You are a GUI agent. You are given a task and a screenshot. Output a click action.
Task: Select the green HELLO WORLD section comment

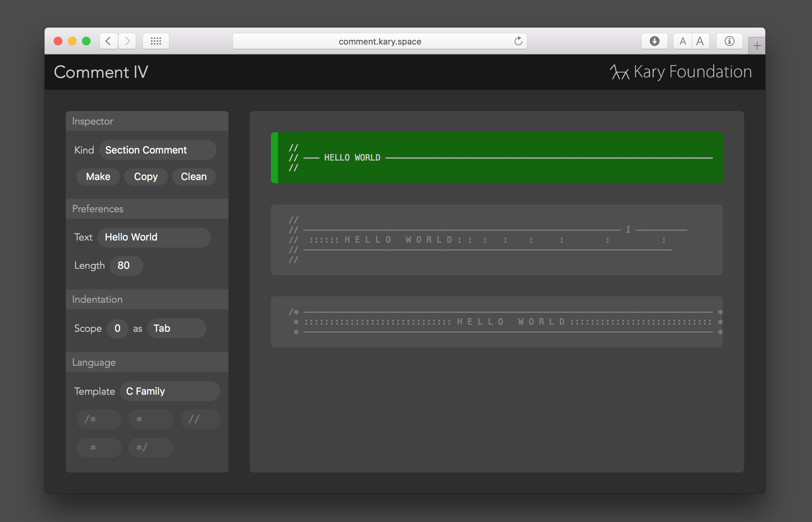coord(497,158)
